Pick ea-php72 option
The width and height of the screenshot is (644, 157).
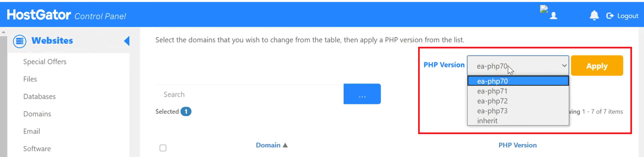(x=492, y=101)
